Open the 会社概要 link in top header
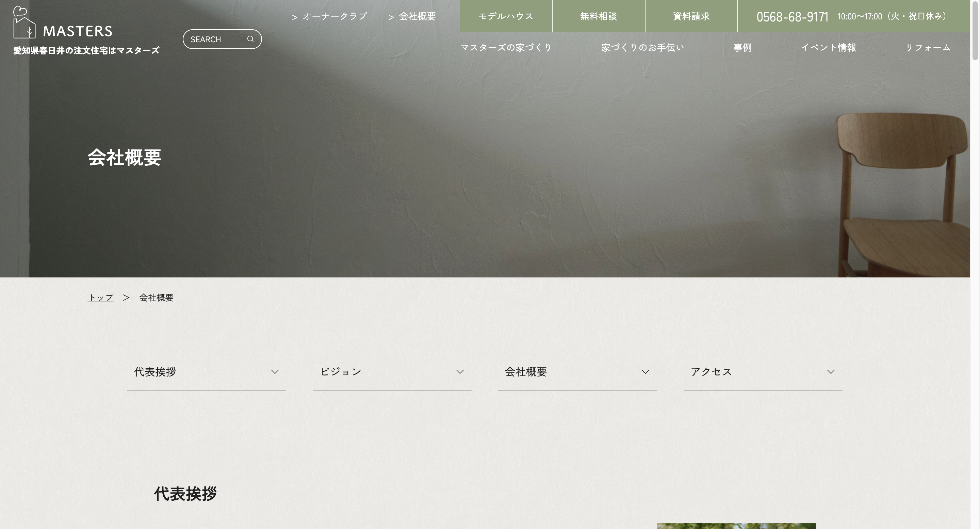Image resolution: width=980 pixels, height=529 pixels. tap(417, 16)
